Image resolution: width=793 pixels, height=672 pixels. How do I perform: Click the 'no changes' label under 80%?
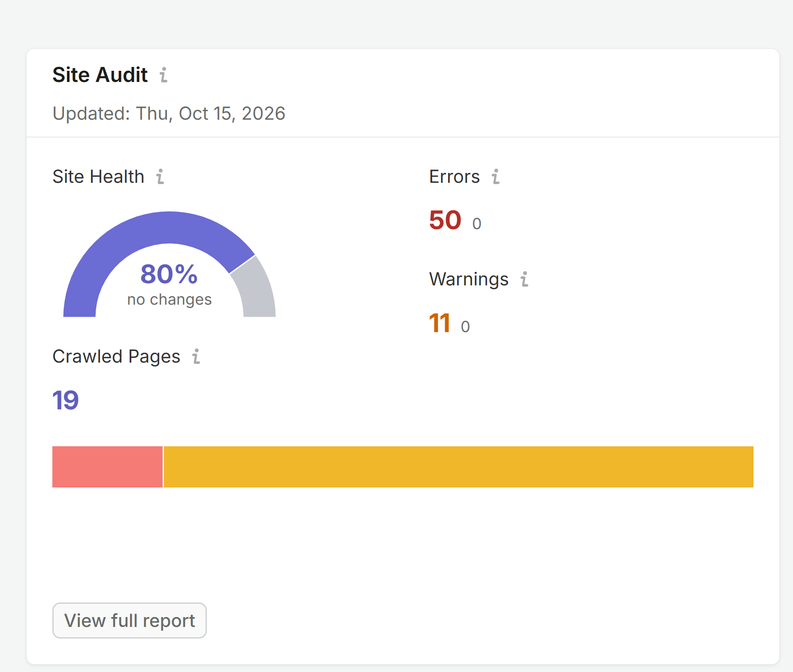coord(169,300)
